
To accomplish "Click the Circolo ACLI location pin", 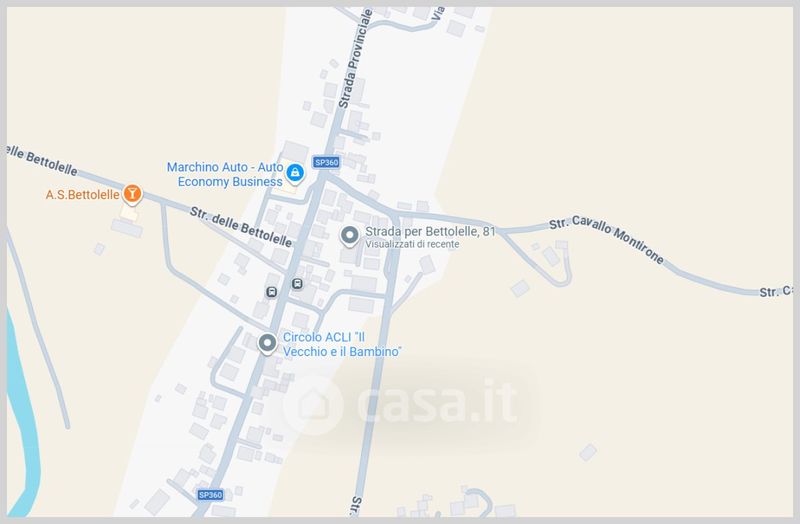I will point(267,343).
